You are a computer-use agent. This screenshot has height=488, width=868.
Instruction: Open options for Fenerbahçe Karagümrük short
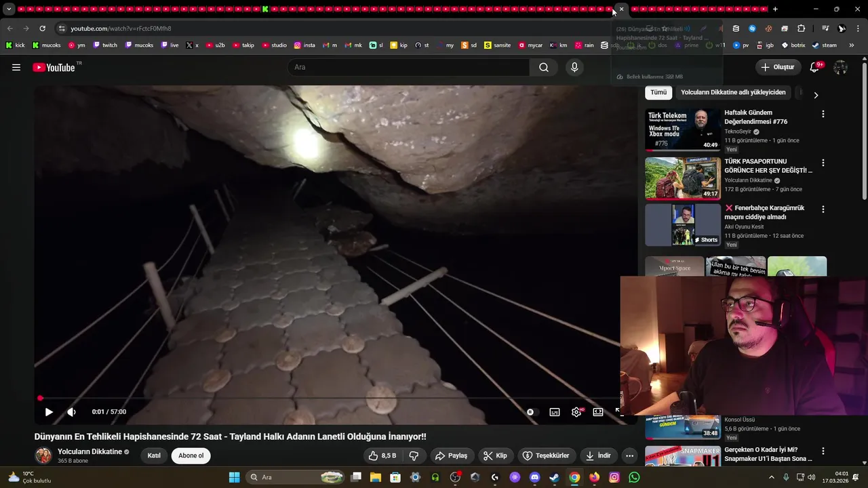[x=823, y=210]
